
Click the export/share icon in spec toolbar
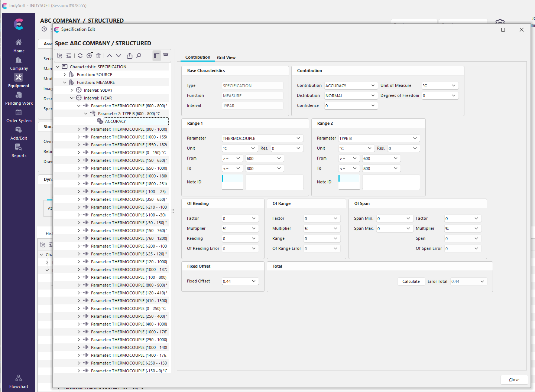pos(130,56)
